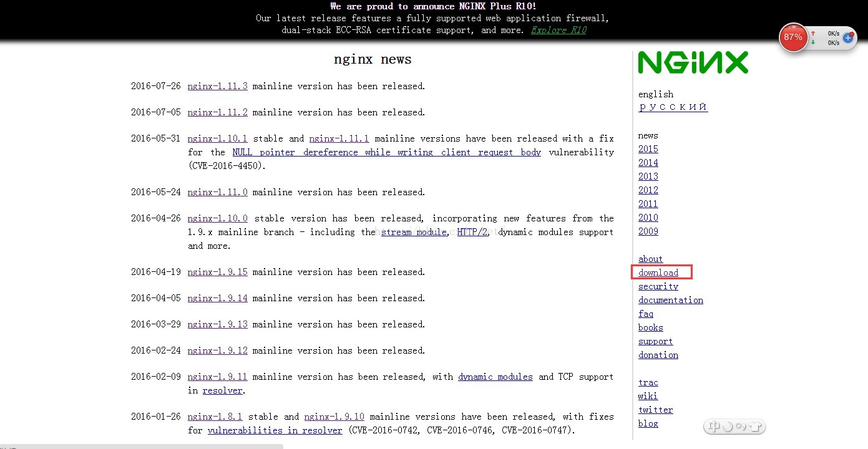
Task: Click the NGINX Plus R10 announcement headline
Action: (x=434, y=6)
